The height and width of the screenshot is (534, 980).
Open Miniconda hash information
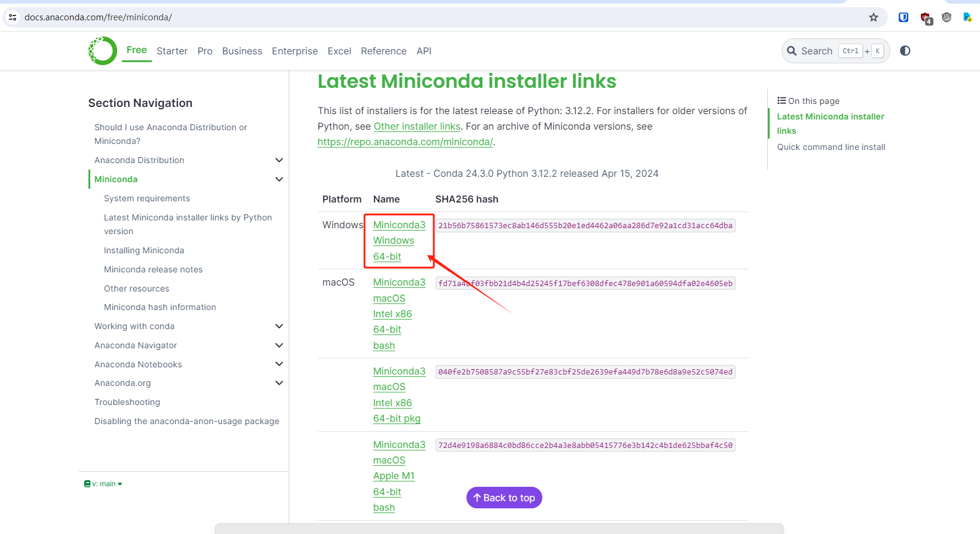(x=160, y=307)
